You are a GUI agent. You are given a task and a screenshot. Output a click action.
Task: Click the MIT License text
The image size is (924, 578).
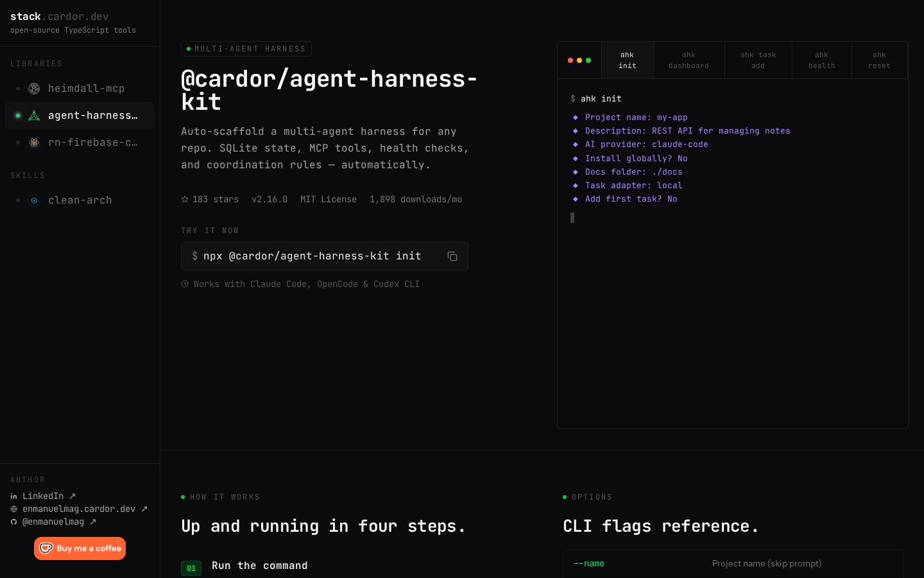(x=329, y=199)
